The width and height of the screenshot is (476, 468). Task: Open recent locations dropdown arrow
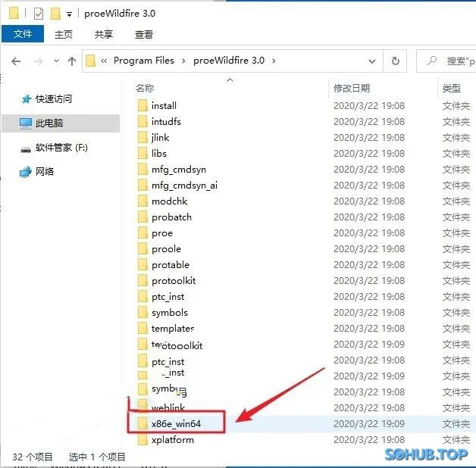click(x=56, y=61)
